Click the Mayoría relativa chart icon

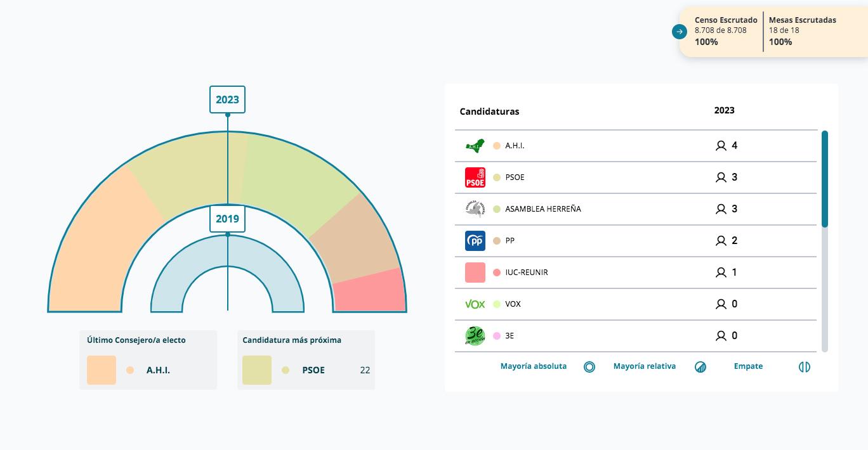[x=700, y=367]
